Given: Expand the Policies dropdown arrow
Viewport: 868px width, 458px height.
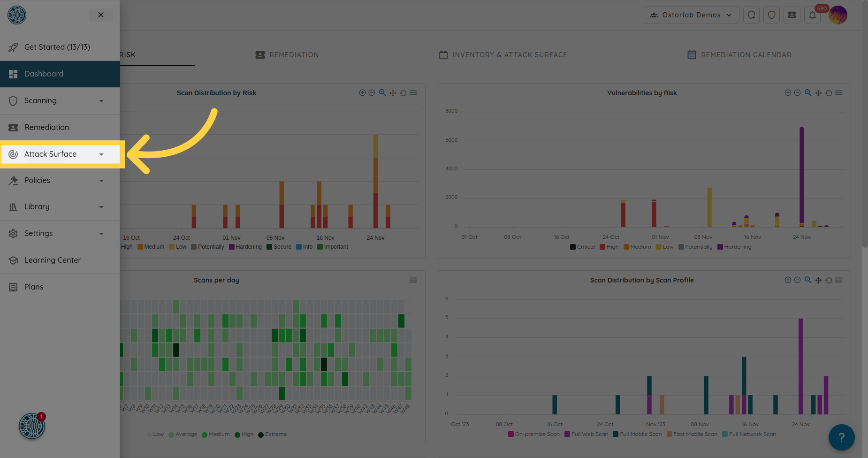Looking at the screenshot, I should coord(101,181).
